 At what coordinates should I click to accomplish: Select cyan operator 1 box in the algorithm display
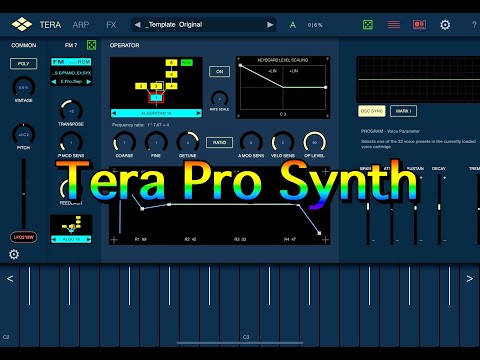tap(156, 98)
